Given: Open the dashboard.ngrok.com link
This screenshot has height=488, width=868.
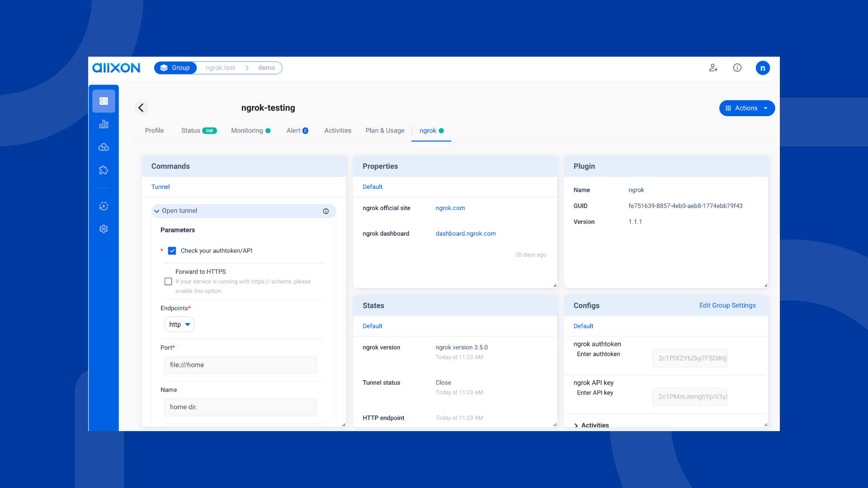Looking at the screenshot, I should point(466,234).
